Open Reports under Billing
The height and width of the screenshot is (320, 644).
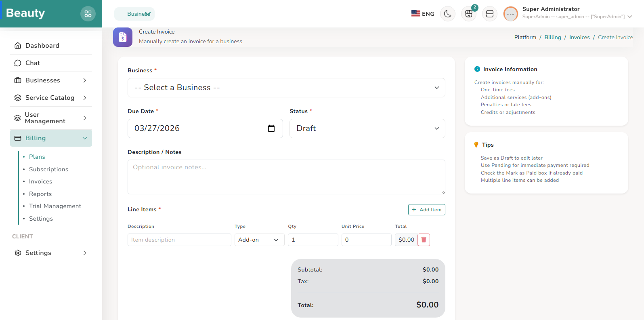click(x=40, y=194)
